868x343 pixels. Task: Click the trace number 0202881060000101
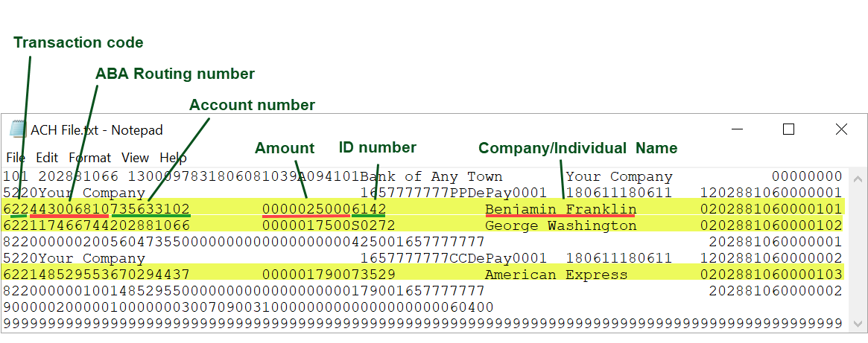click(x=771, y=209)
